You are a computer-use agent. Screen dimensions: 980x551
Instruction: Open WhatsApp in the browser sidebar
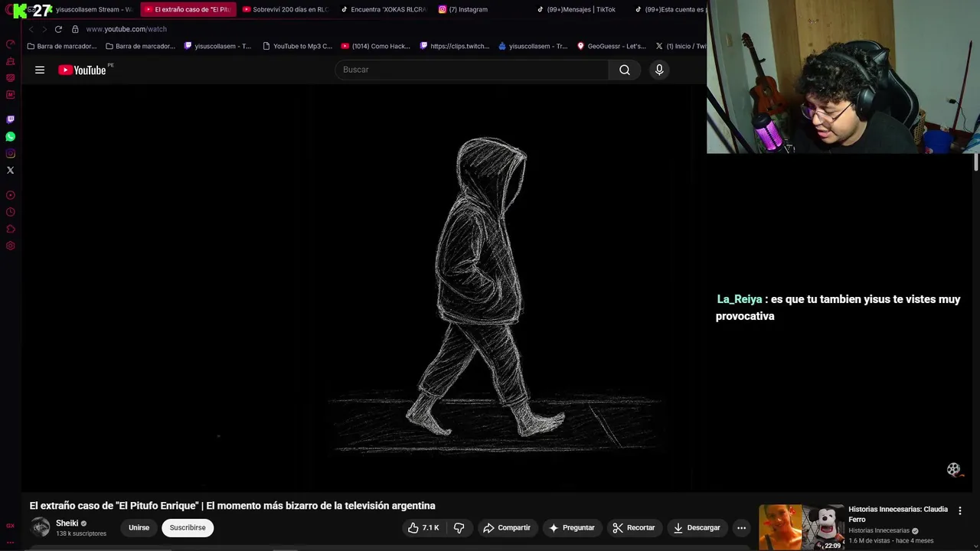(x=11, y=136)
